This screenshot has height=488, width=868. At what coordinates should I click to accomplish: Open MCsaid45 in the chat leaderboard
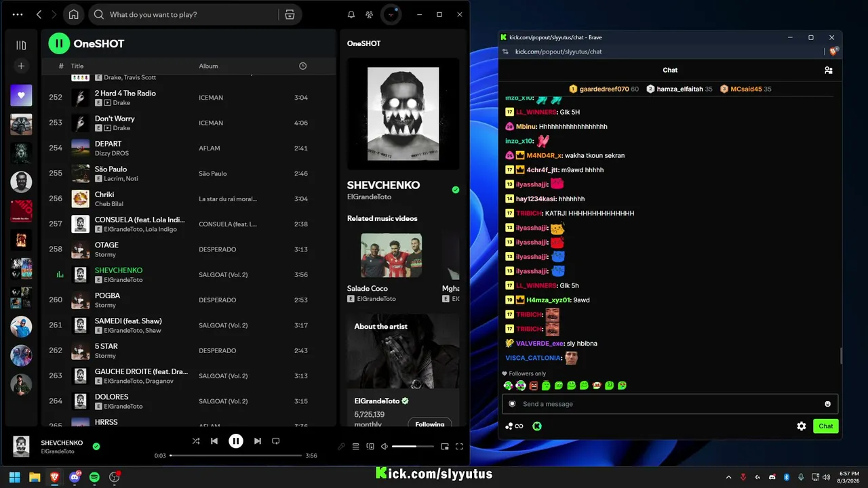(x=745, y=89)
